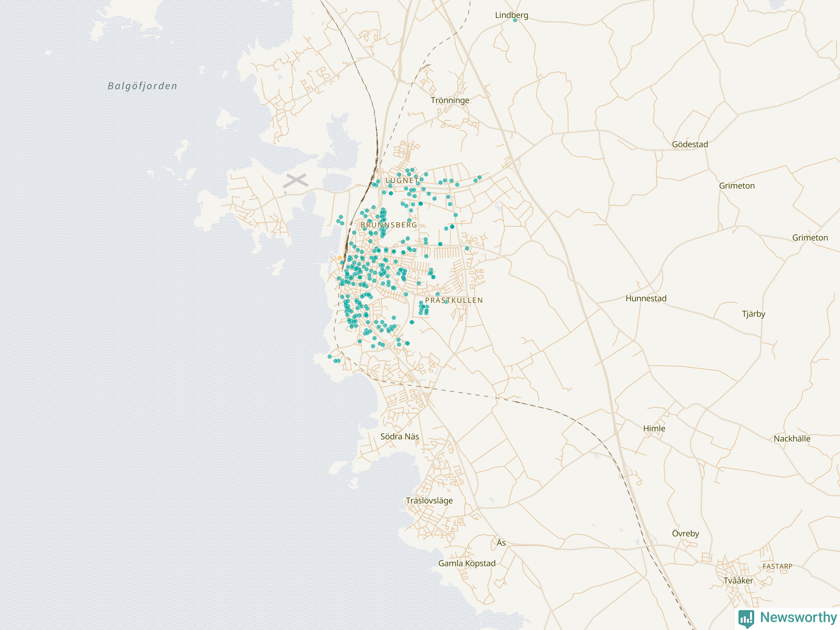Click the Himle place label
The width and height of the screenshot is (840, 630).
coord(654,428)
